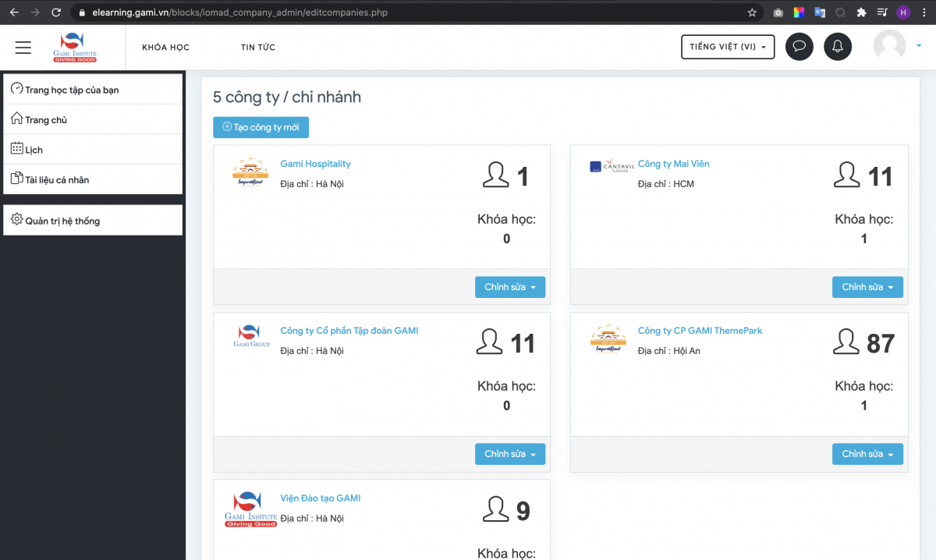The image size is (936, 560).
Task: Open the messages chat bubble icon
Action: [799, 47]
